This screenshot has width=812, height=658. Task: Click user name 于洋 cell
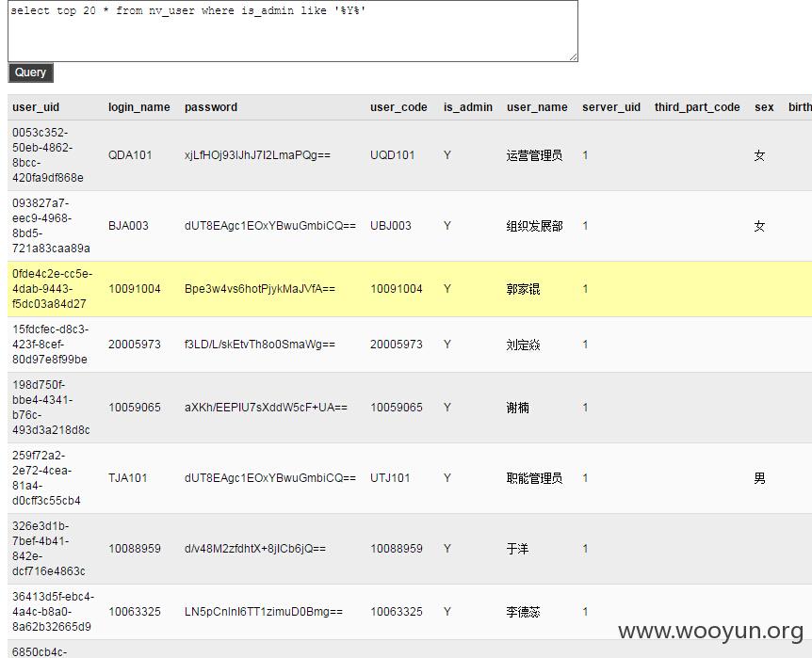(x=518, y=548)
